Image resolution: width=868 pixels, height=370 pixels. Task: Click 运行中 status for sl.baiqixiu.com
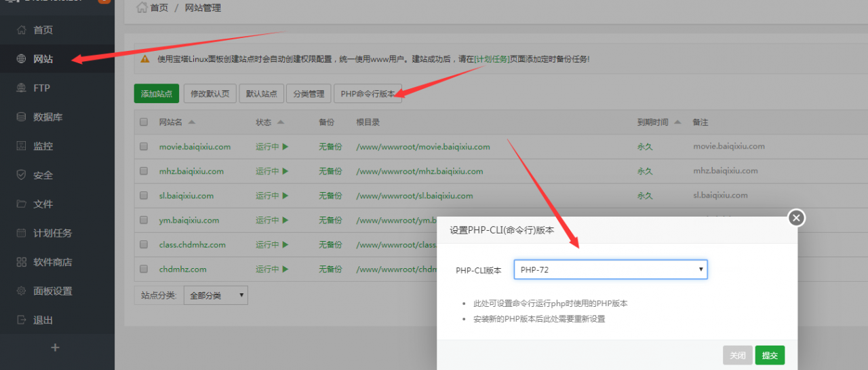pos(272,196)
